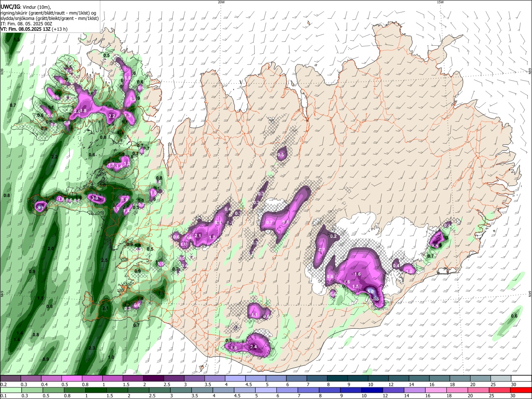Select the 'IT: Fim. 08. 05. 2025 00Z' line
This screenshot has width=532, height=399.
coord(27,24)
